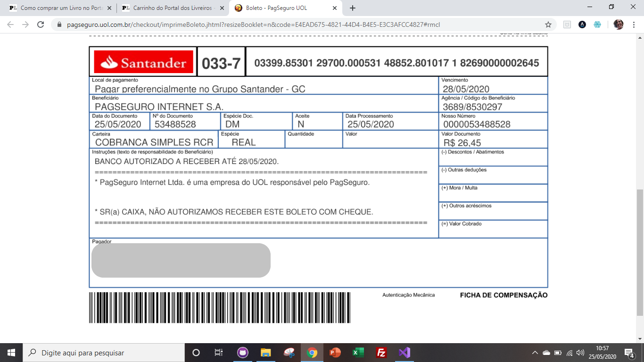Open the teal globe extension
The width and height of the screenshot is (644, 362).
(597, 25)
